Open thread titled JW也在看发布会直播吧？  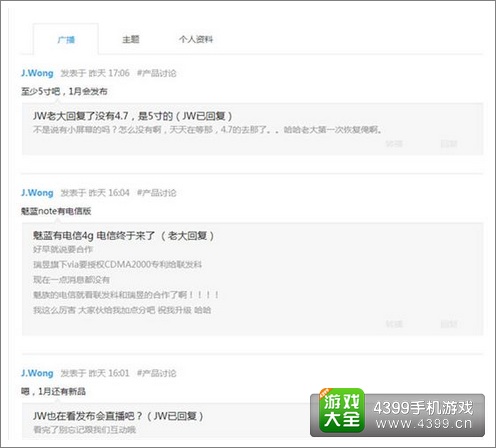[x=118, y=416]
